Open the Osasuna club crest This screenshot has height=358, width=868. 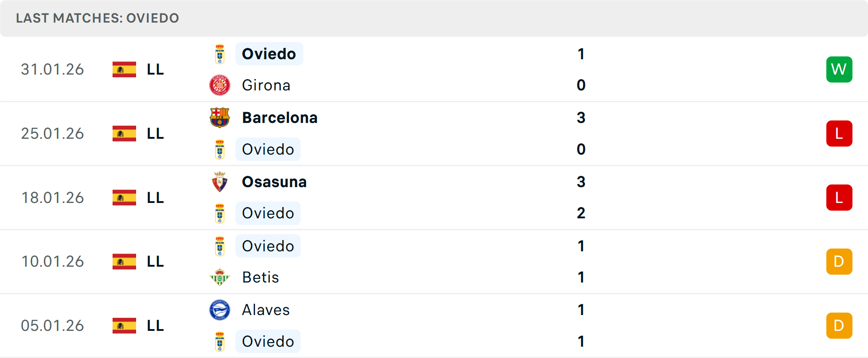point(220,182)
